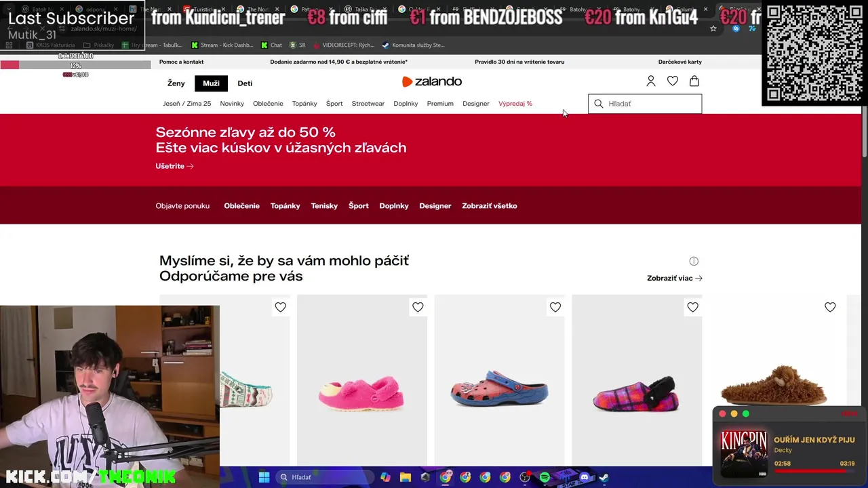Open OBS Studio from the taskbar
Screen dimensions: 868x488
[525, 477]
